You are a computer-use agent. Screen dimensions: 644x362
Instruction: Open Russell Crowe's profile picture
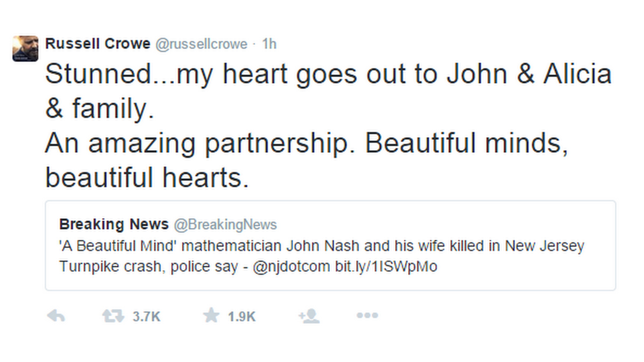point(25,49)
